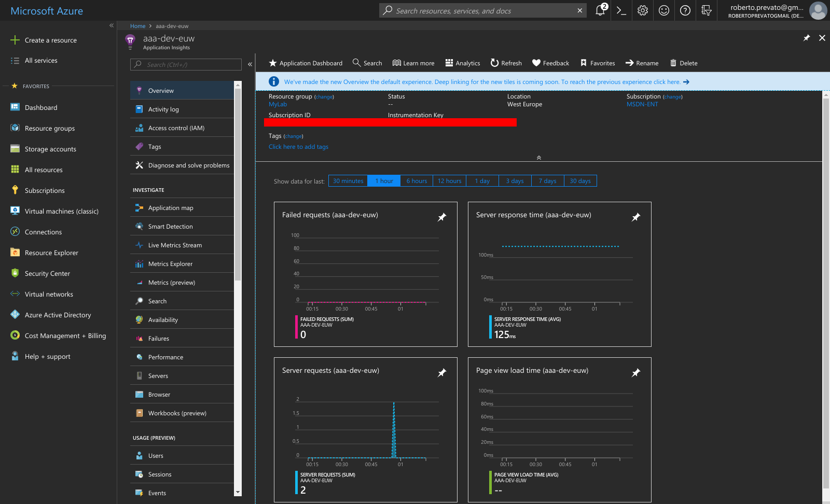This screenshot has height=504, width=830.
Task: Pin the Server requests chart
Action: click(442, 373)
